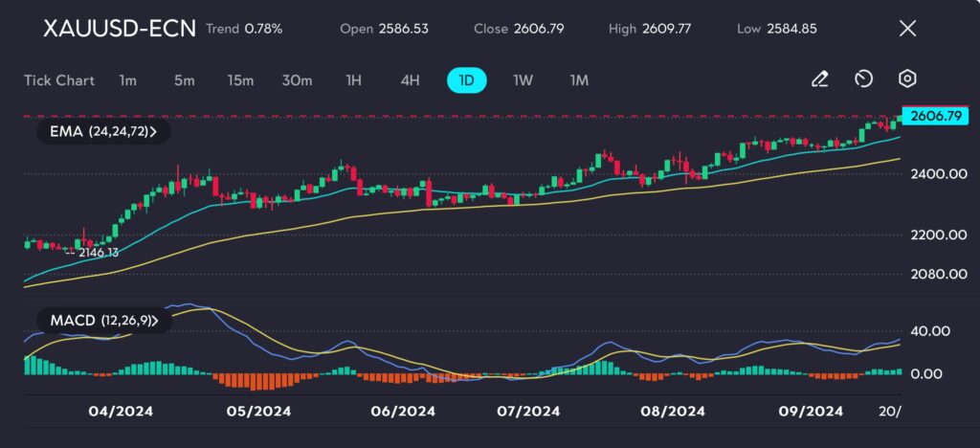This screenshot has height=448, width=980.
Task: Select the 30m timeframe
Action: (x=297, y=80)
